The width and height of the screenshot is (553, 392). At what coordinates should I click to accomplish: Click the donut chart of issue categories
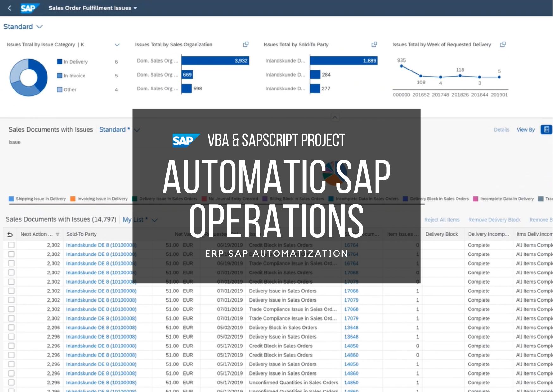(28, 77)
